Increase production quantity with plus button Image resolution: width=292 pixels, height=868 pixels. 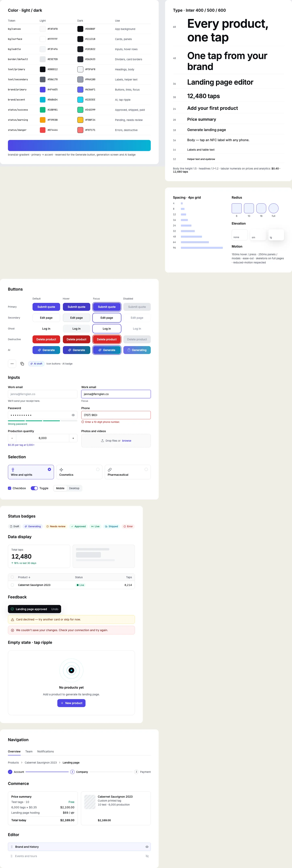73,438
